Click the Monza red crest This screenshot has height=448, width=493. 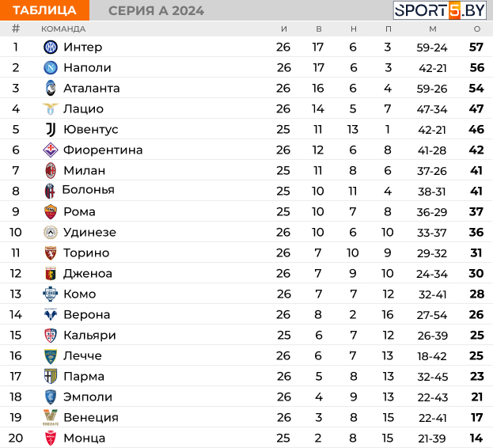51,438
